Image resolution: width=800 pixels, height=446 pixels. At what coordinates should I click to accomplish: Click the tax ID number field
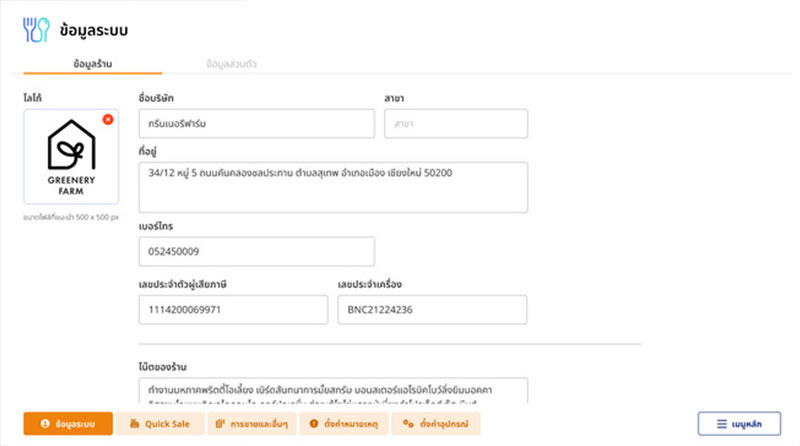[233, 310]
